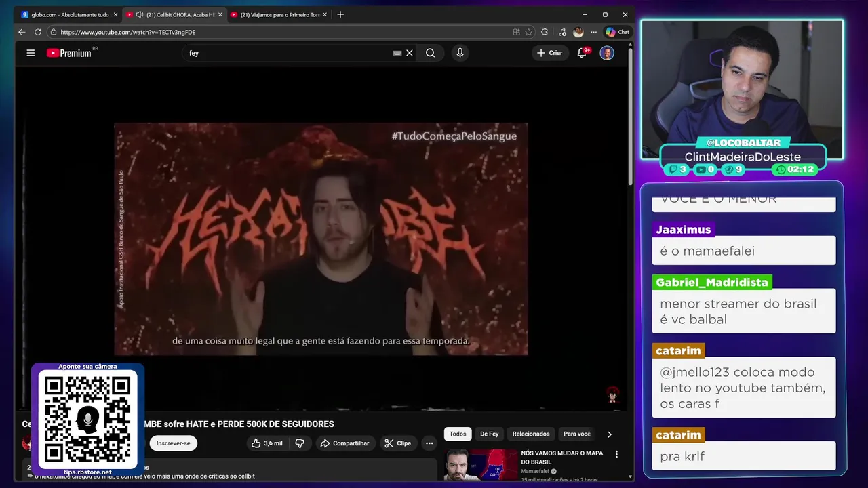
Task: Open NÓS VAMOS MUDAR O MAPA DO BRASIL title
Action: (562, 457)
